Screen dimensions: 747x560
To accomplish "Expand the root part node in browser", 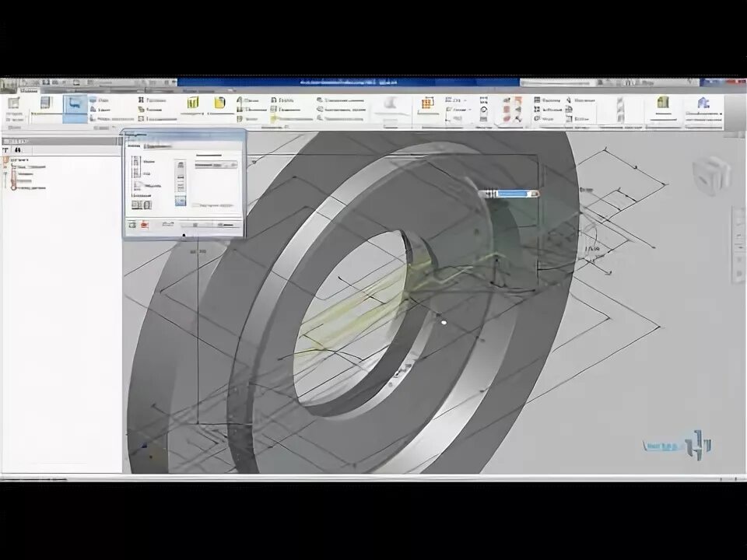I will tap(6, 161).
